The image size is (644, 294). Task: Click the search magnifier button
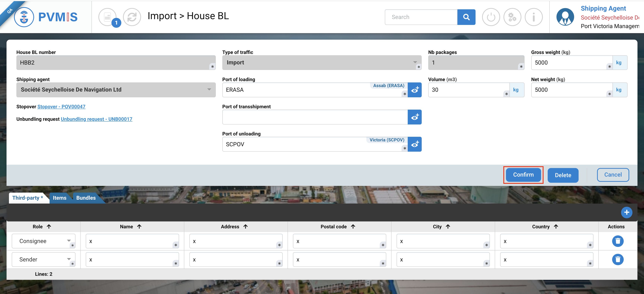466,17
